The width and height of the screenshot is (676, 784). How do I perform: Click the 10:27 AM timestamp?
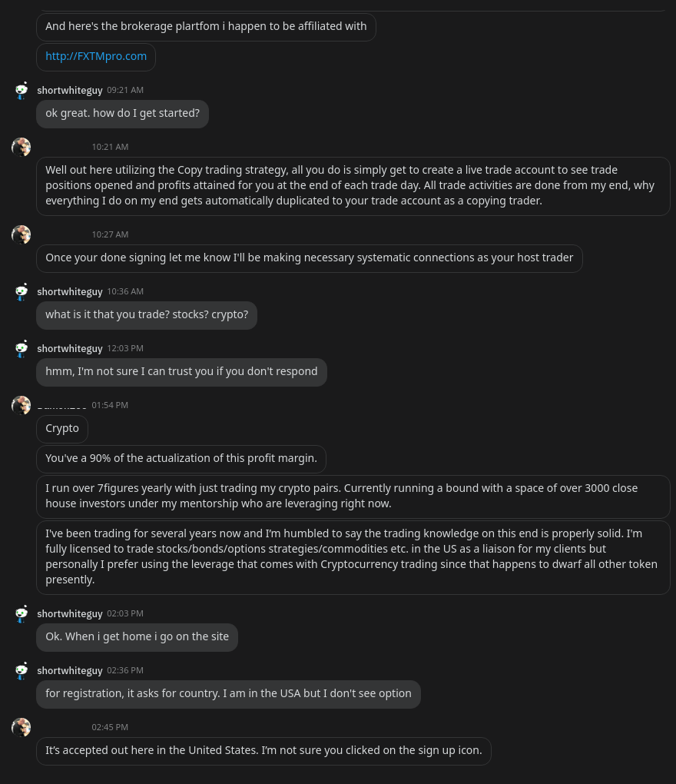(x=110, y=234)
